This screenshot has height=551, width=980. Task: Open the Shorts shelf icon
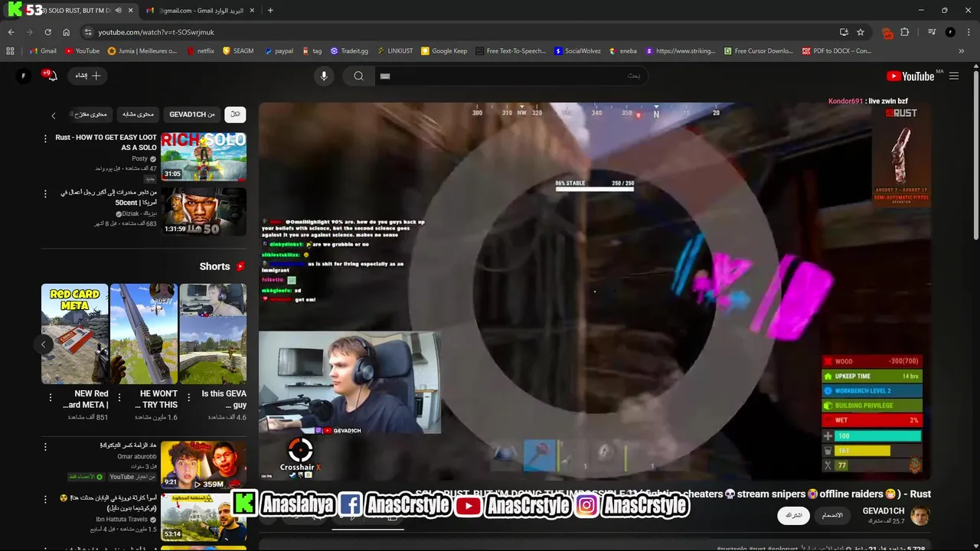240,266
